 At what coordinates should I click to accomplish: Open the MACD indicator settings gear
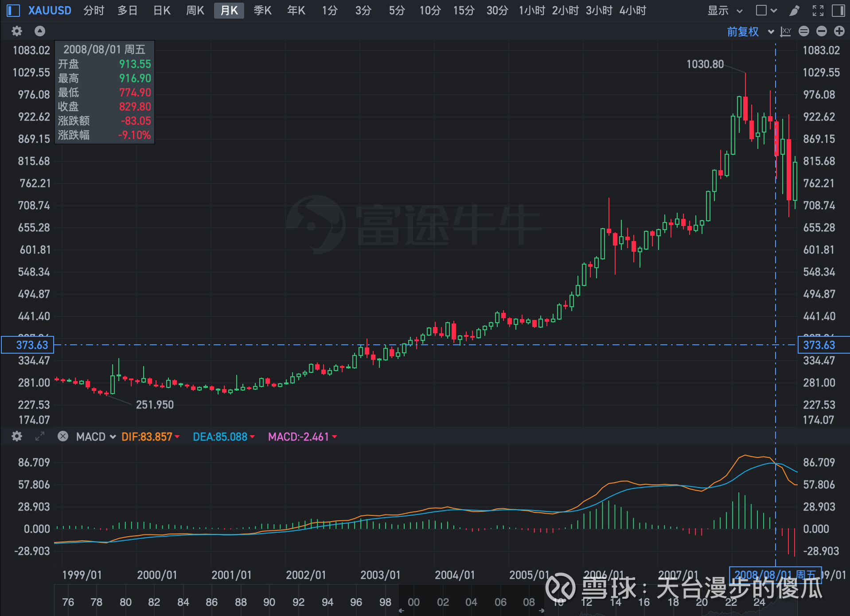coord(16,437)
